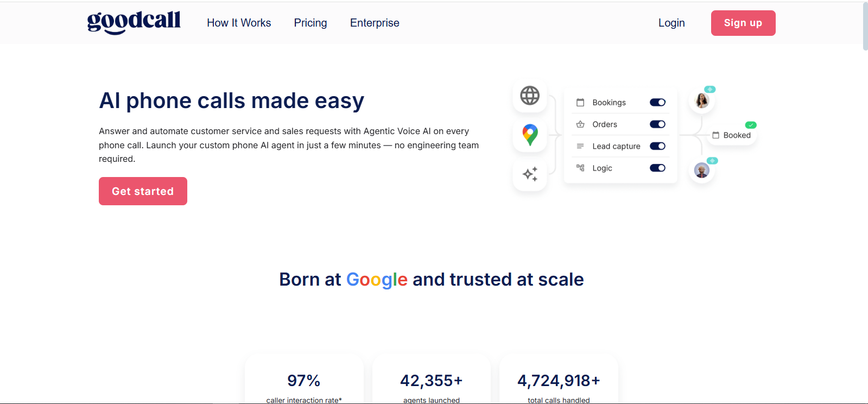Toggle the Bookings switch
The height and width of the screenshot is (404, 868).
tap(657, 103)
